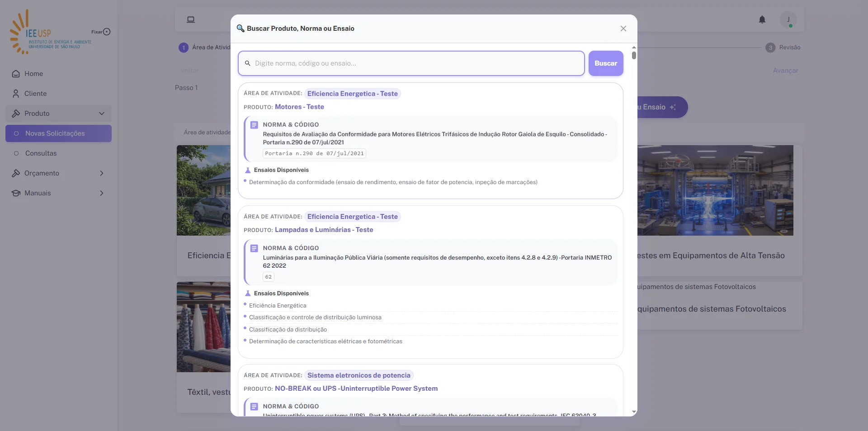
Task: Expand the Orçamento sidebar section
Action: point(58,173)
